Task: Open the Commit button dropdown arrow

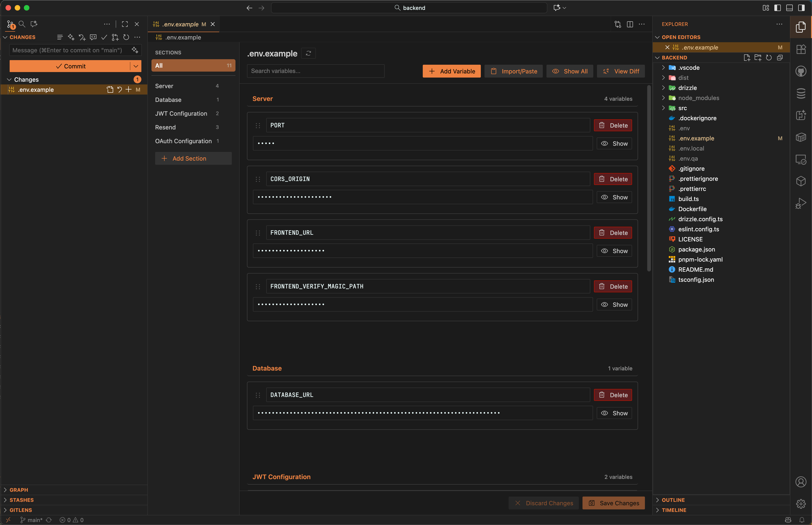Action: (136, 66)
